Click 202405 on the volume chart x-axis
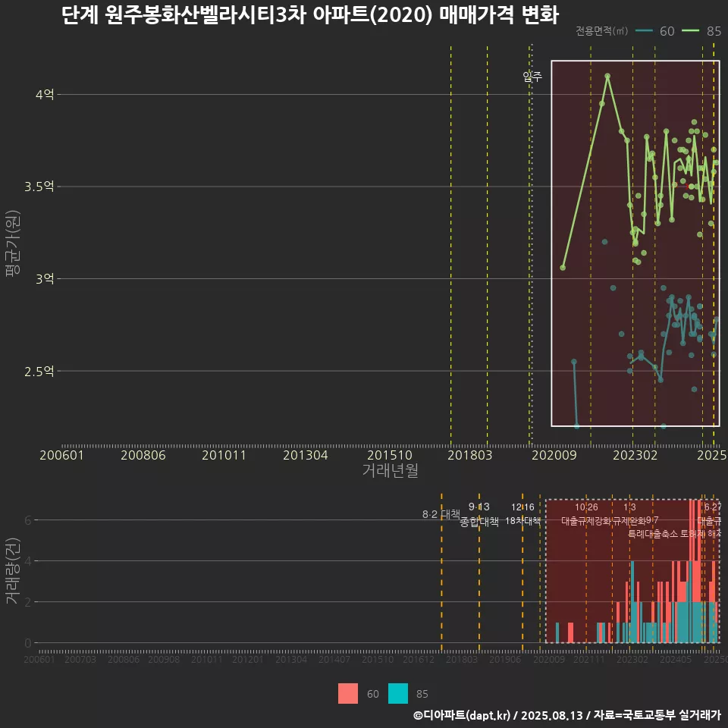Screen dimensions: 728x728 point(676,659)
